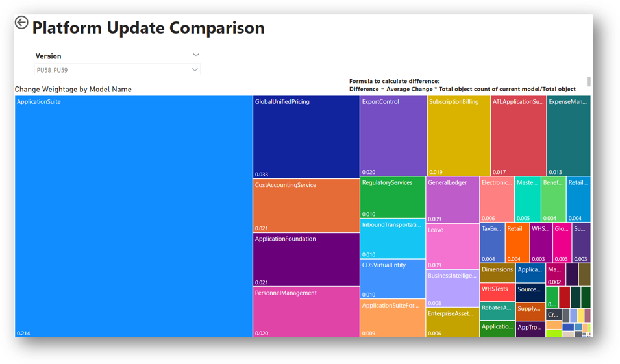Click the yellow SubscriptionBilling tile
Screen dimensions: 620x364
458,136
